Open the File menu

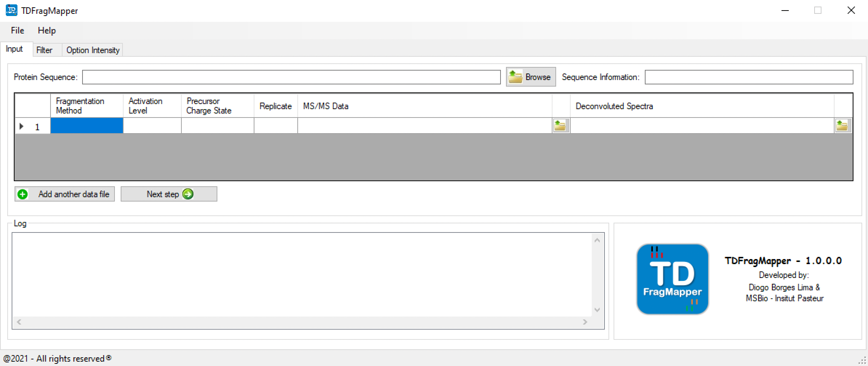pos(17,31)
